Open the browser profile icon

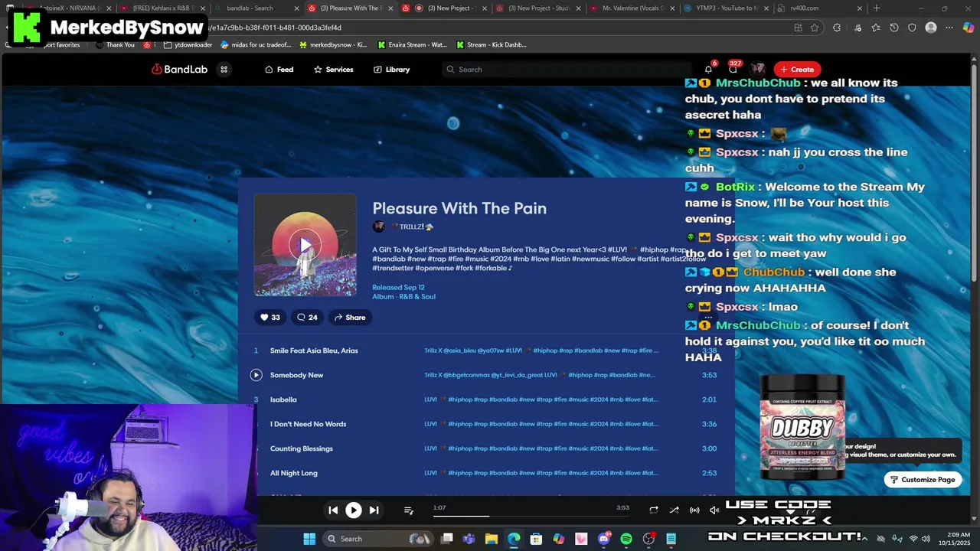click(931, 28)
